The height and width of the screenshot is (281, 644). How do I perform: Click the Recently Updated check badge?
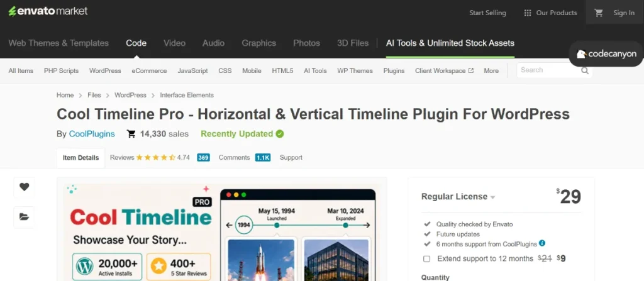point(280,134)
